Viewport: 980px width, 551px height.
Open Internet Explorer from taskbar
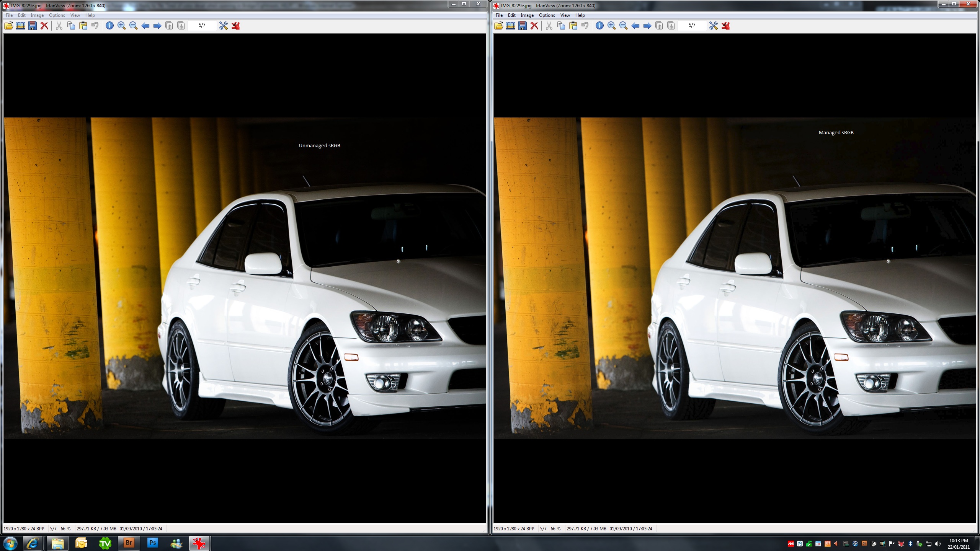pyautogui.click(x=33, y=543)
